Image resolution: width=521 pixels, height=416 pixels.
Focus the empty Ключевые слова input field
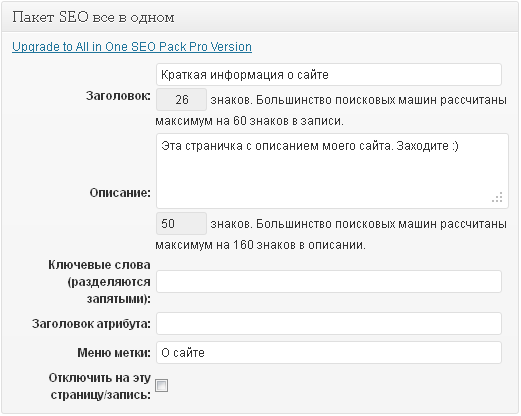329,282
